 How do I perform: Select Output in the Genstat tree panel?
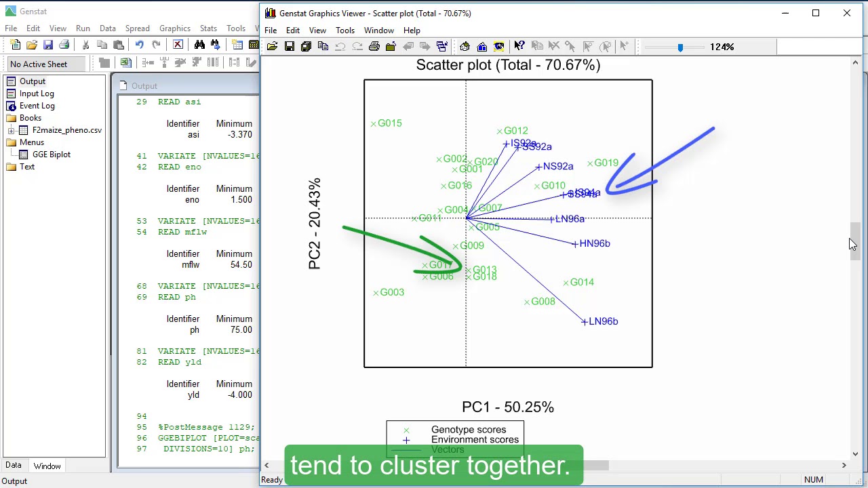pos(32,81)
